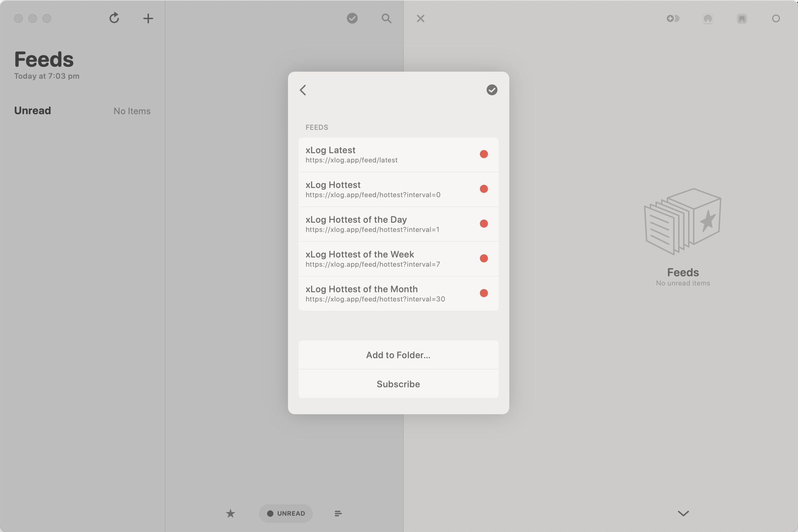Toggle selection dot for xLog Hottest of the Day

pos(484,223)
